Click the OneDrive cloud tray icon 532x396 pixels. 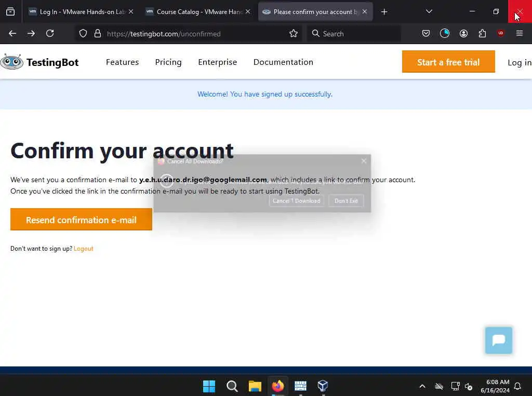point(439,386)
